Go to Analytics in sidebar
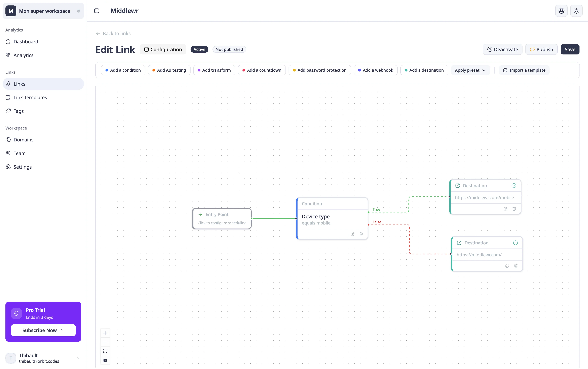Image resolution: width=588 pixels, height=369 pixels. [x=43, y=55]
